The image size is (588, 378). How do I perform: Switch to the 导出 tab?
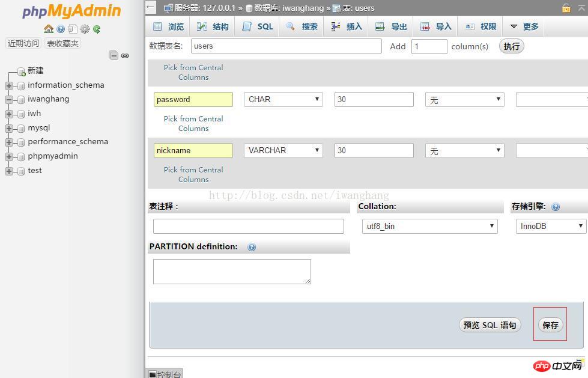pyautogui.click(x=391, y=26)
